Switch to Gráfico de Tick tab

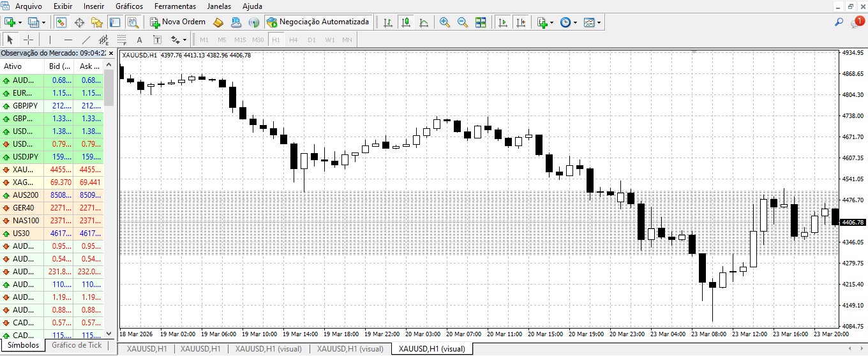point(77,345)
